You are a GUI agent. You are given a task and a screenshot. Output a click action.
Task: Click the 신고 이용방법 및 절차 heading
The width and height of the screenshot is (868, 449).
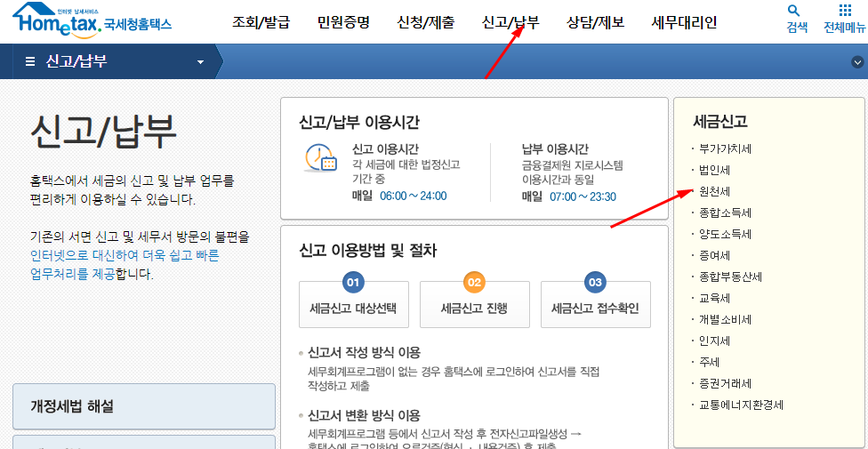click(x=367, y=251)
